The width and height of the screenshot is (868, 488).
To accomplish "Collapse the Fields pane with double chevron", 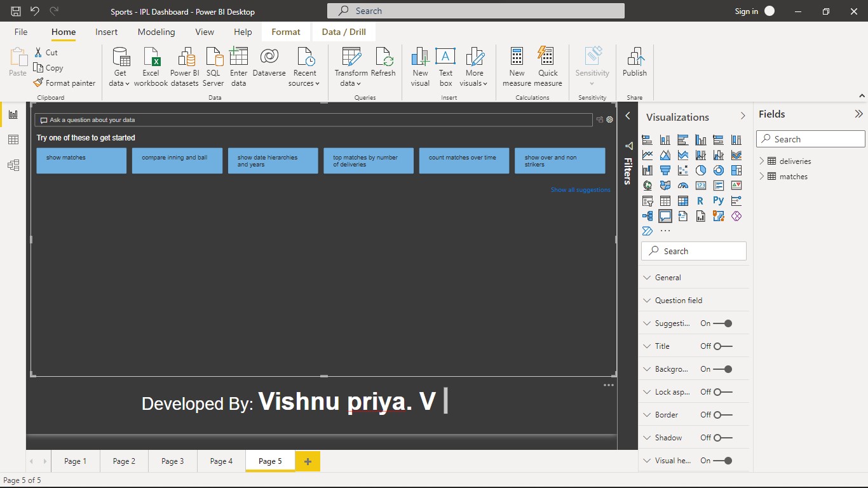I will pyautogui.click(x=858, y=114).
